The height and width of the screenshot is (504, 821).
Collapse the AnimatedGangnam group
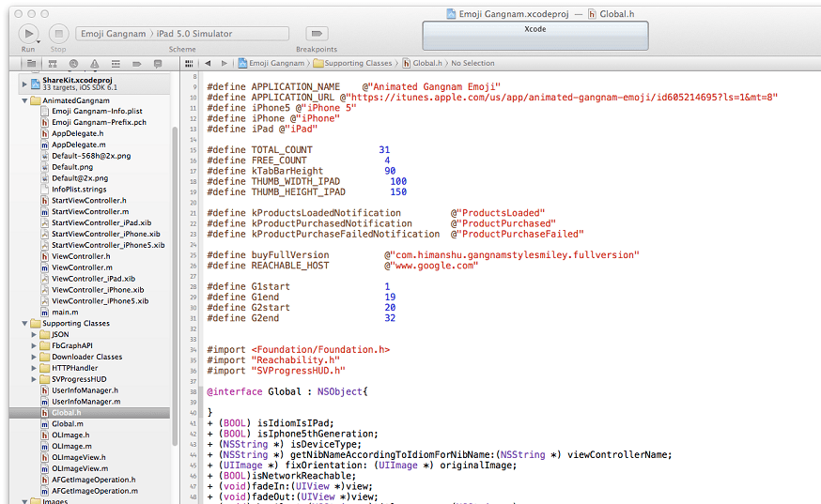click(x=24, y=100)
